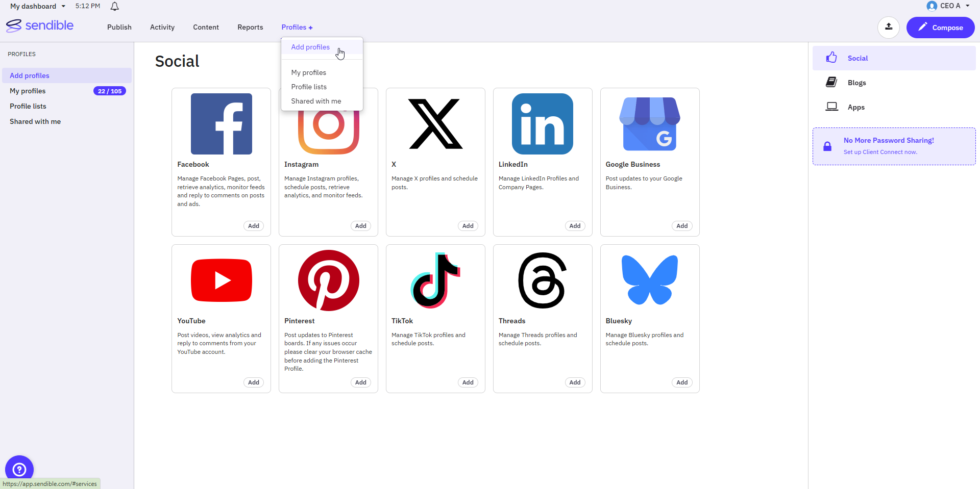Add a YouTube profile
This screenshot has height=489, width=980.
pyautogui.click(x=254, y=382)
